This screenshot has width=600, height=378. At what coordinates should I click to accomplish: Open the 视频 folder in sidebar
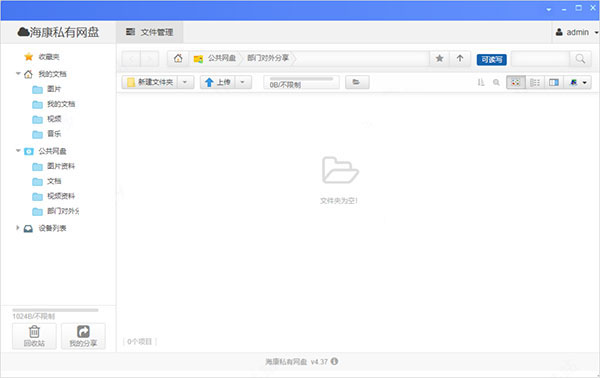coord(54,119)
